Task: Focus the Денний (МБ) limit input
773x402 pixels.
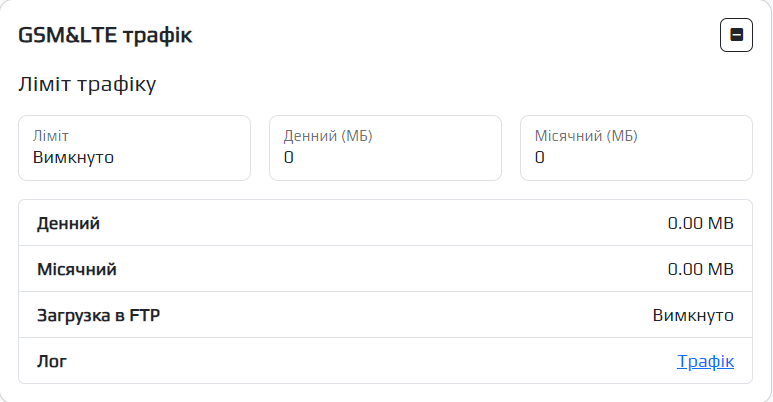Action: coord(385,148)
